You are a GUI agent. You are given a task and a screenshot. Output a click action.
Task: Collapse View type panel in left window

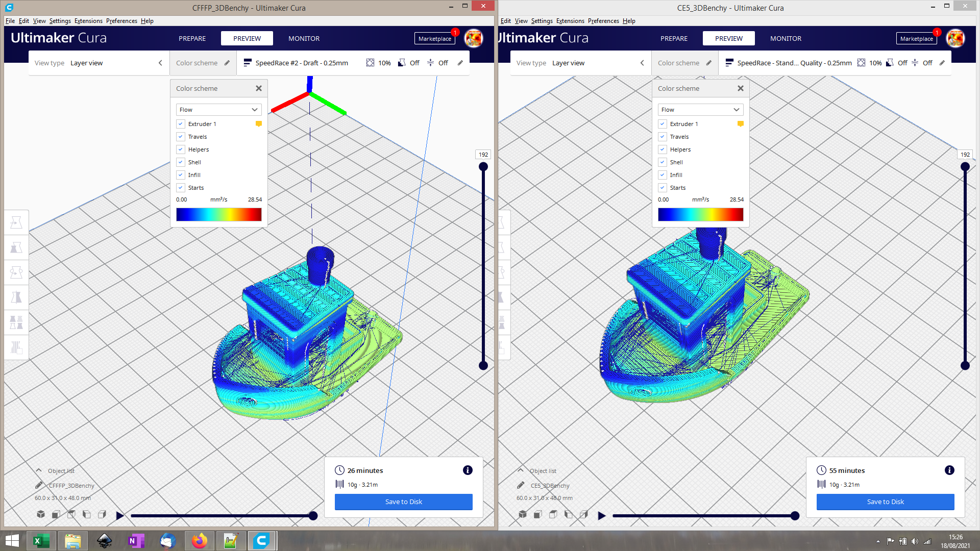[160, 63]
